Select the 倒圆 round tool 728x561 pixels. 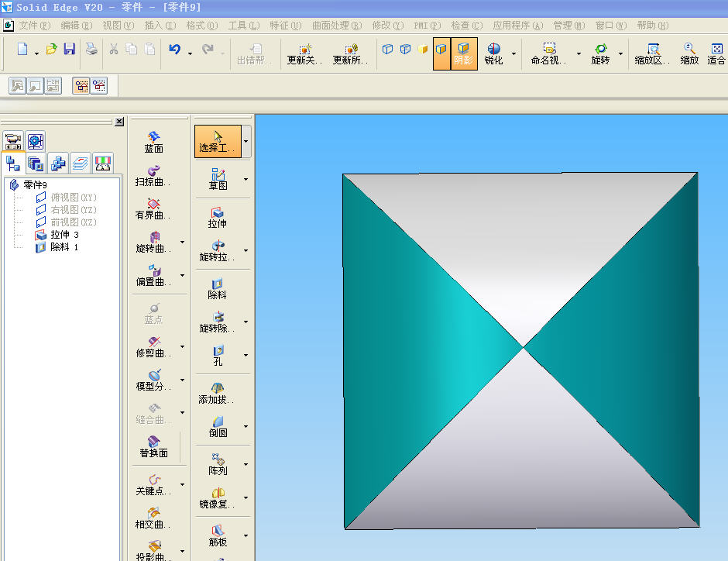(218, 427)
